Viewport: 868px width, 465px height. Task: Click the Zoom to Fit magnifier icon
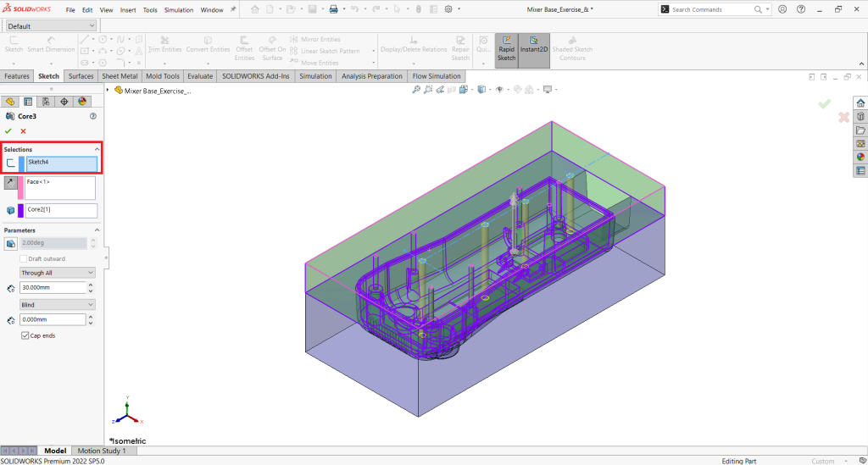coord(416,90)
